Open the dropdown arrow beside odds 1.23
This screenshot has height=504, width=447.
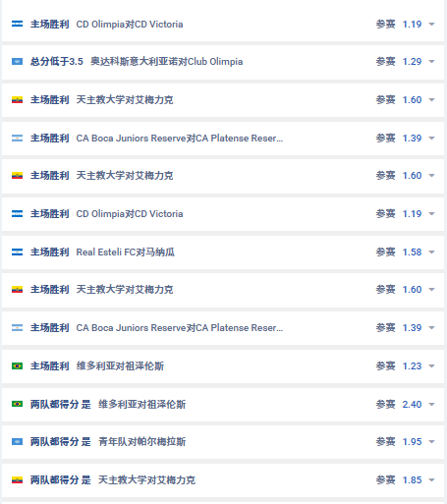(431, 366)
